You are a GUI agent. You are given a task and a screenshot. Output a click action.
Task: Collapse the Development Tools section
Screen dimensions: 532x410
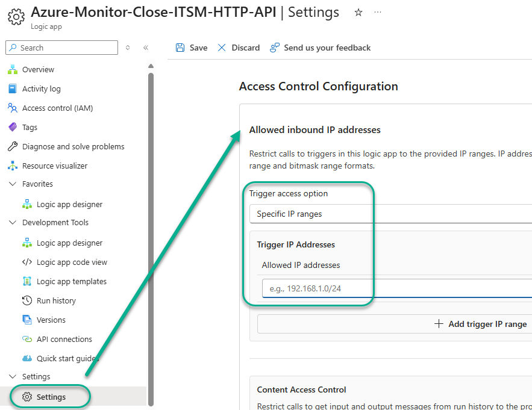[12, 222]
